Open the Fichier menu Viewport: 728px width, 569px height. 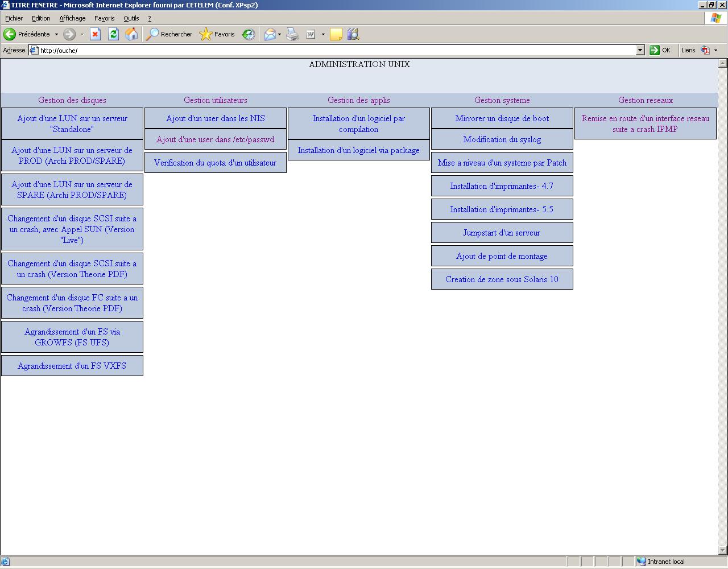pyautogui.click(x=14, y=18)
